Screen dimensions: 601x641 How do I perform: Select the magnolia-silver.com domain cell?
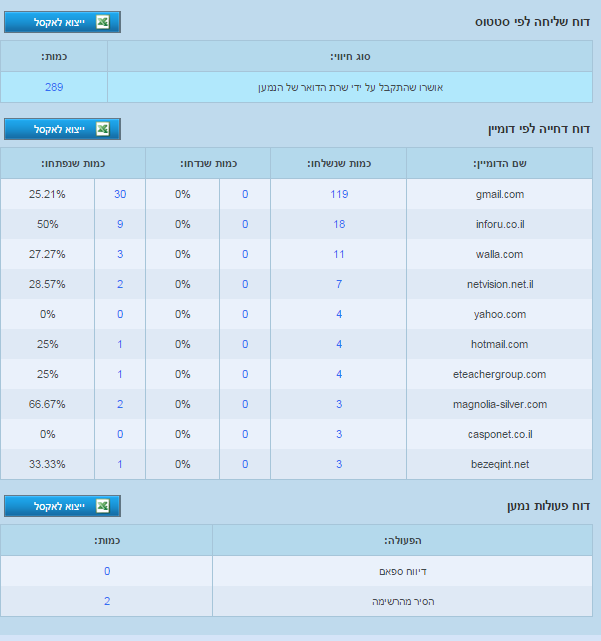499,404
